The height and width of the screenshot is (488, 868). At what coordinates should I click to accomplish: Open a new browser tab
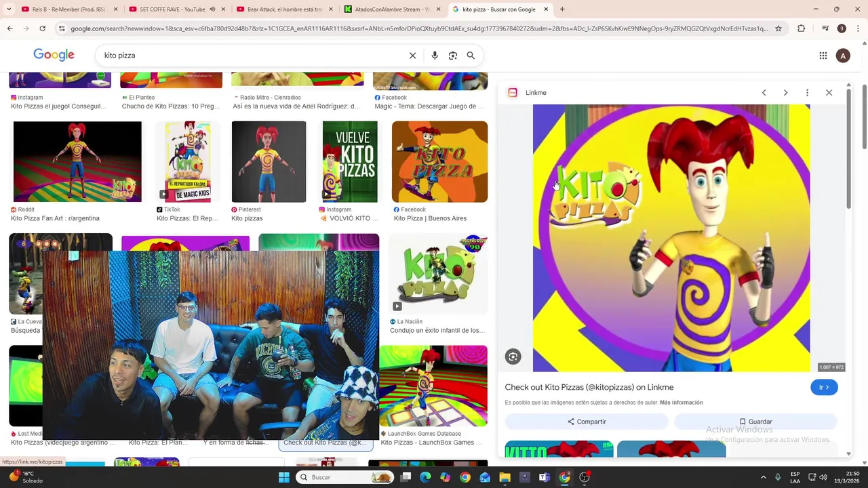[562, 9]
